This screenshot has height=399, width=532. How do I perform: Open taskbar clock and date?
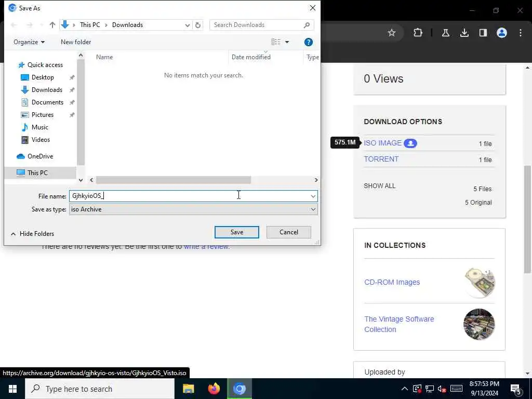click(484, 389)
